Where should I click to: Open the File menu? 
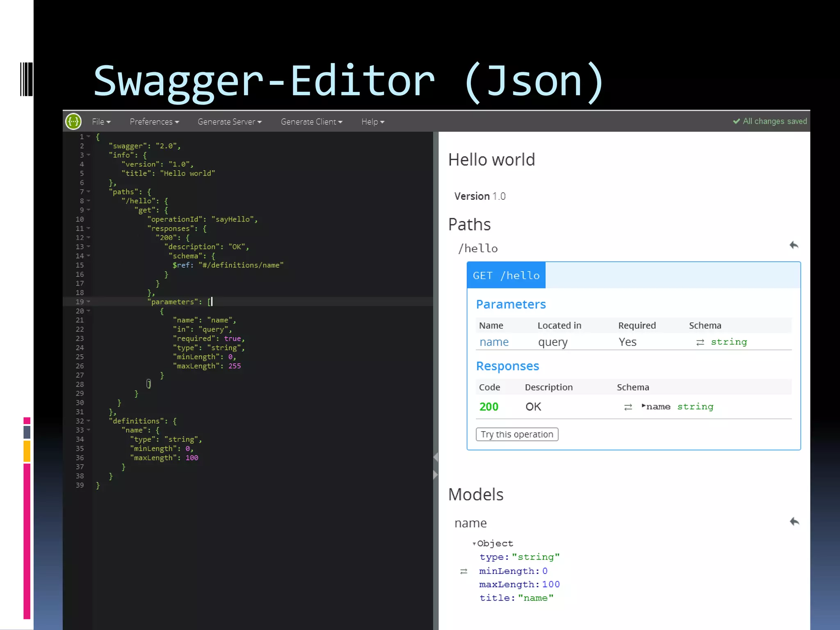pos(101,122)
